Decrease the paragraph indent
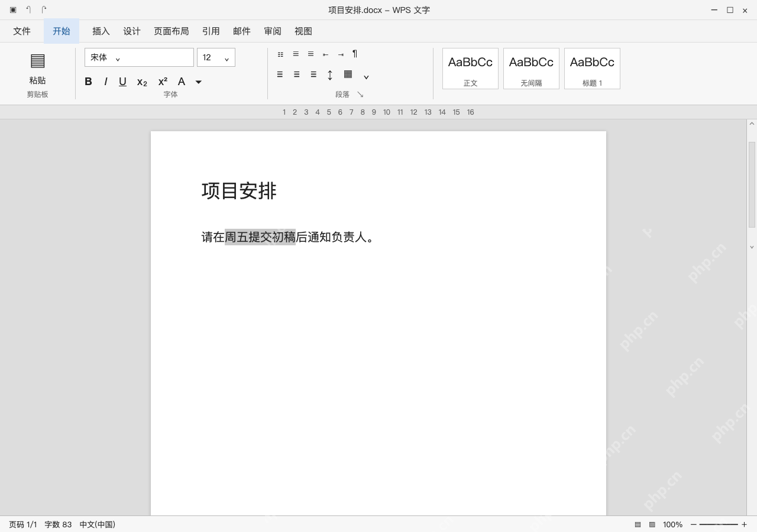Screen dimensions: 757x532 [325, 54]
